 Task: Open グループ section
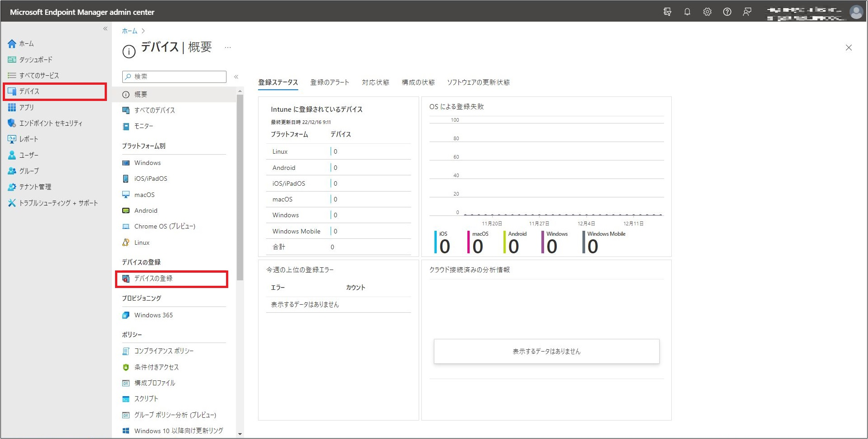coord(23,171)
